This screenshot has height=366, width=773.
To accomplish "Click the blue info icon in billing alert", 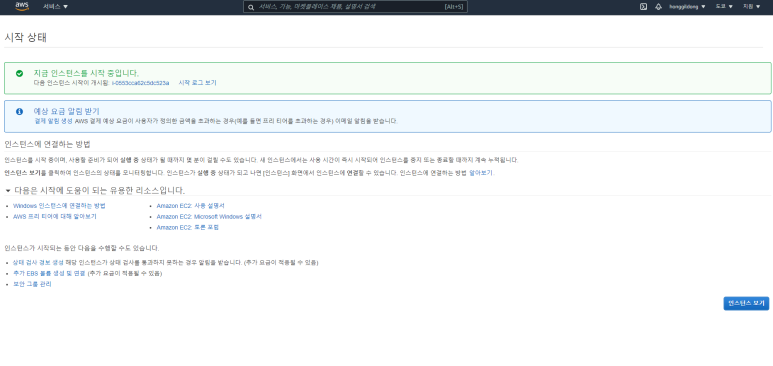I will pos(19,111).
